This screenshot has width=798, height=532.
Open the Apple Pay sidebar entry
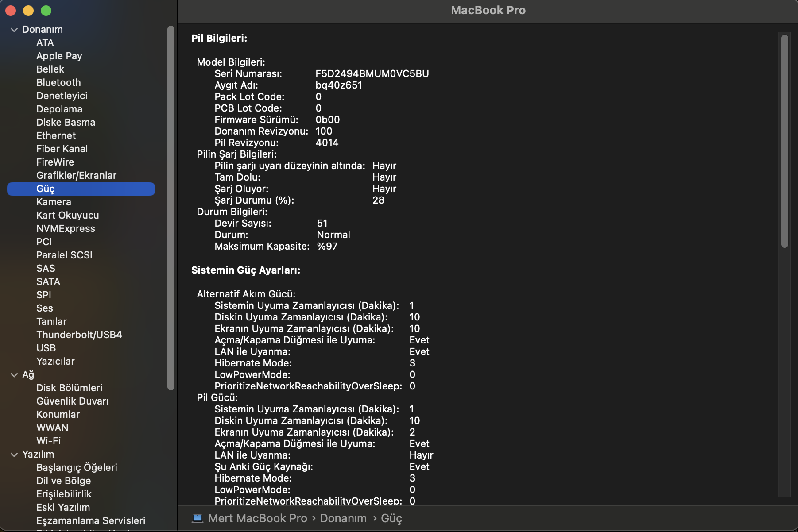click(59, 56)
